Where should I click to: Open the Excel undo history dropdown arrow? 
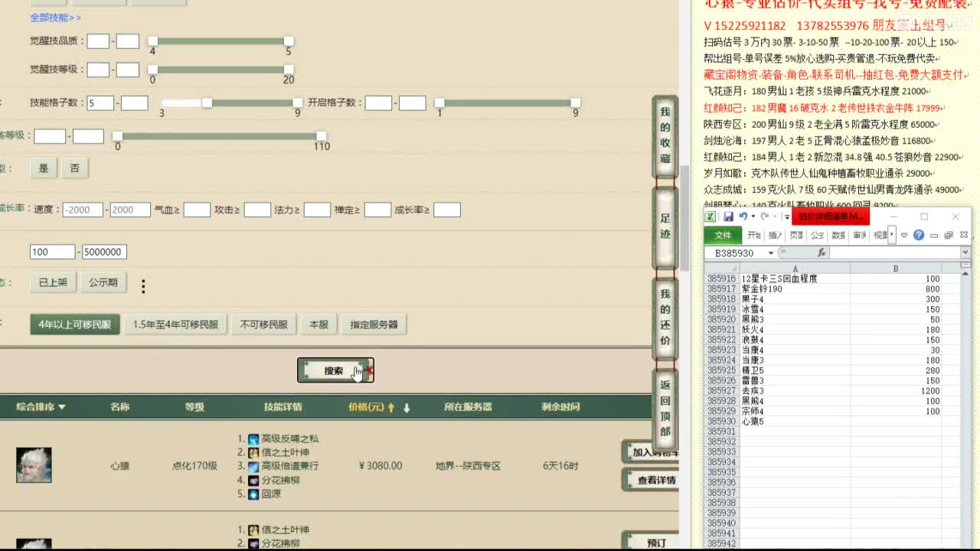click(753, 217)
